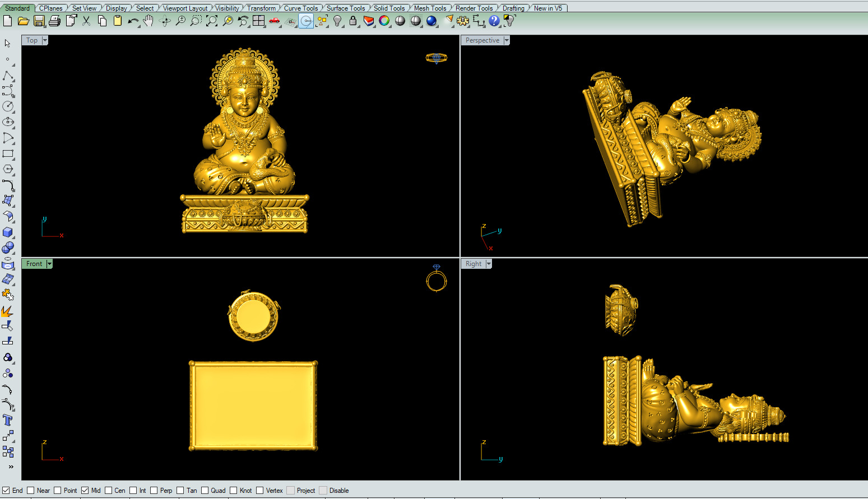Select the Text tool in sidebar

pos(8,420)
